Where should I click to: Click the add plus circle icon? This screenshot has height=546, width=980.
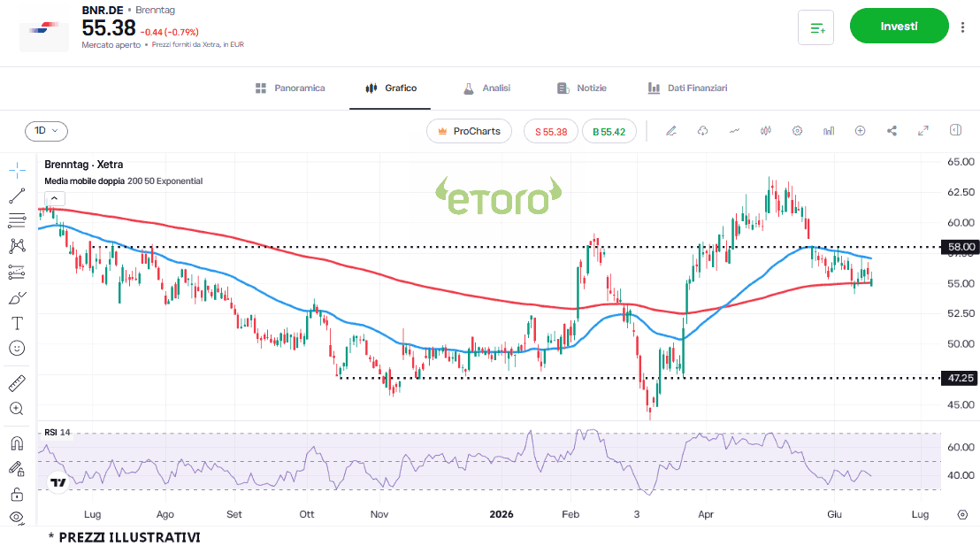tap(860, 131)
